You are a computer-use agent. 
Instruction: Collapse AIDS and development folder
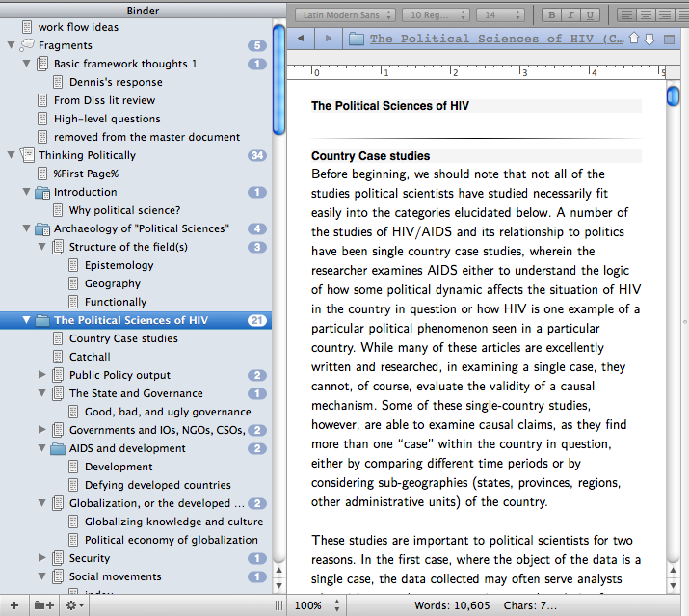[x=42, y=448]
